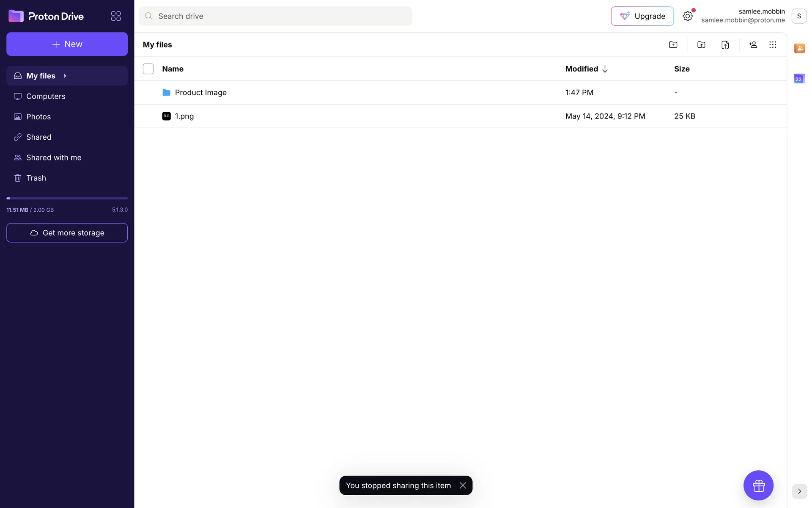Collapse the right side panel chevron
Screen dimensions: 812x508
tap(799, 491)
